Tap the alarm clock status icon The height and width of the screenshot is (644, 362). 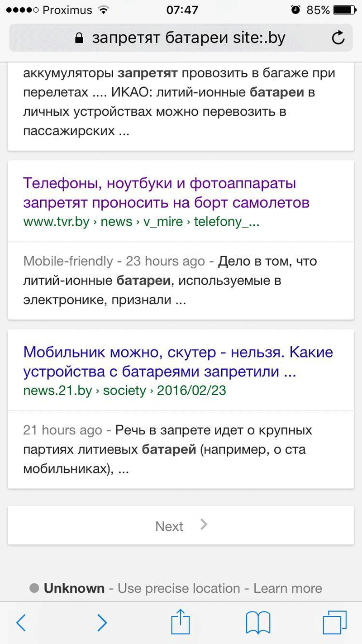(x=295, y=10)
